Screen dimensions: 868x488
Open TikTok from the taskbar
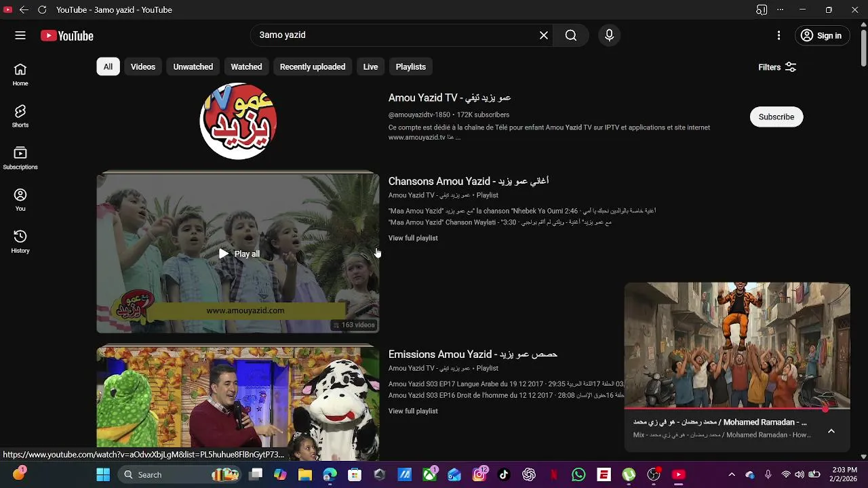click(x=504, y=474)
